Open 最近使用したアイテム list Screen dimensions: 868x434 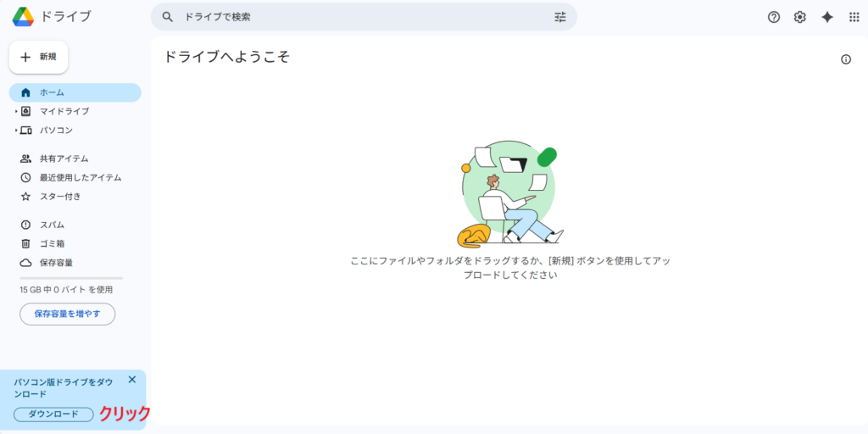(x=80, y=177)
